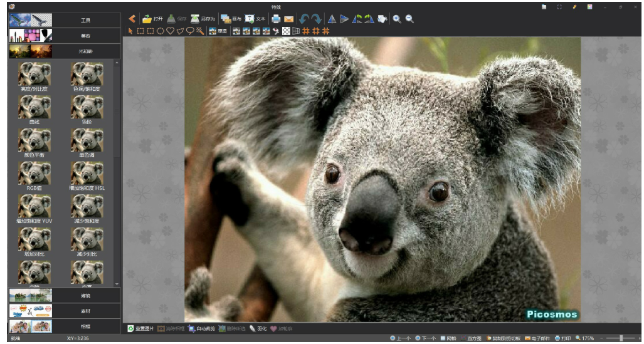644x344 pixels.
Task: Click the undo arrow icon
Action: point(304,19)
